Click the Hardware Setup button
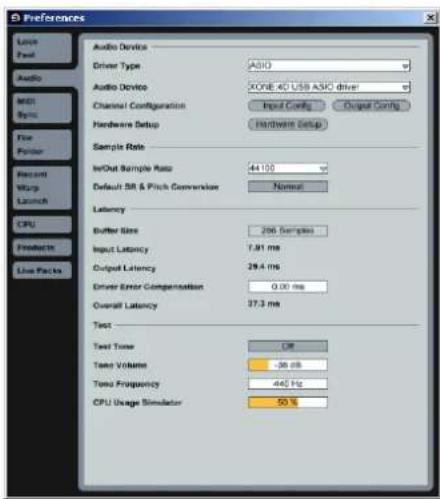 [288, 124]
